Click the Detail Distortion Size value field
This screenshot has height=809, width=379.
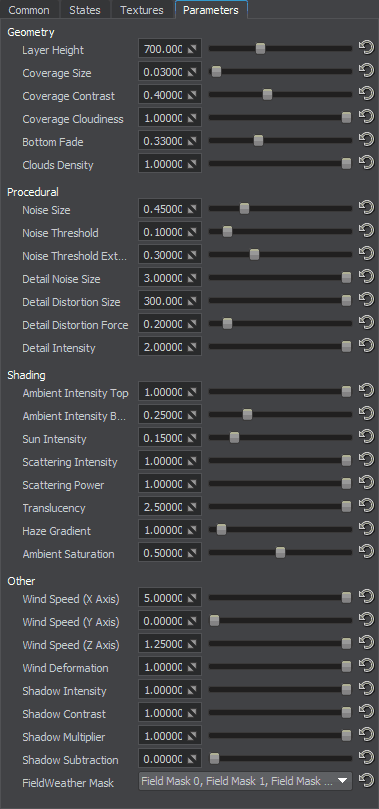[x=170, y=301]
